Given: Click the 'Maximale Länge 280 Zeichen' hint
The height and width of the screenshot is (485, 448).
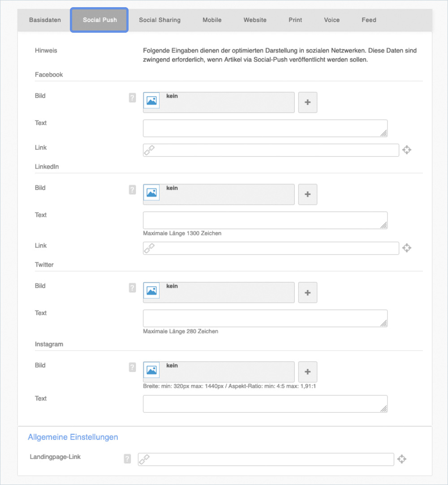Looking at the screenshot, I should [x=181, y=331].
